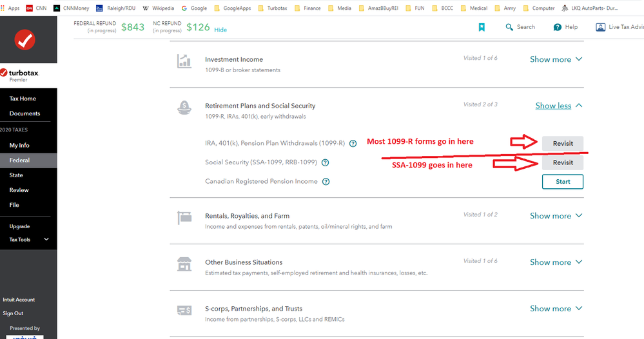This screenshot has width=644, height=339.
Task: Open the Computer bookmark folder
Action: tap(539, 8)
